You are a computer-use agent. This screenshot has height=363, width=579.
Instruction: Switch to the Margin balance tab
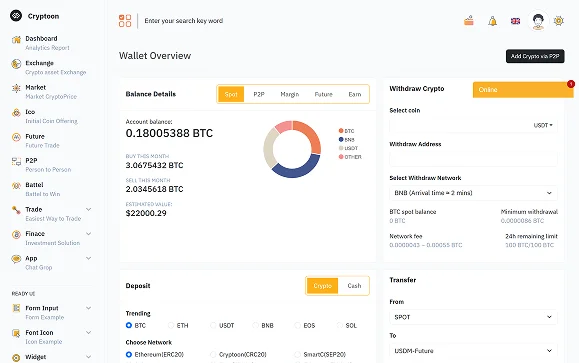click(290, 94)
